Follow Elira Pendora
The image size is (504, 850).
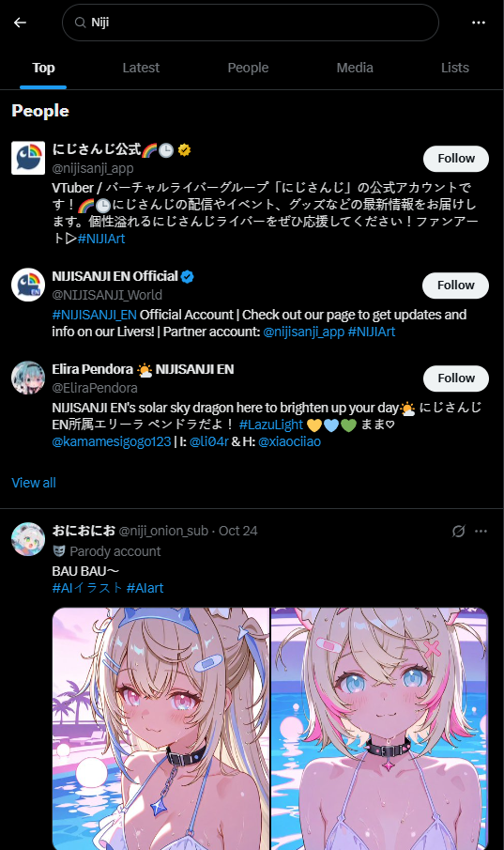tap(456, 379)
